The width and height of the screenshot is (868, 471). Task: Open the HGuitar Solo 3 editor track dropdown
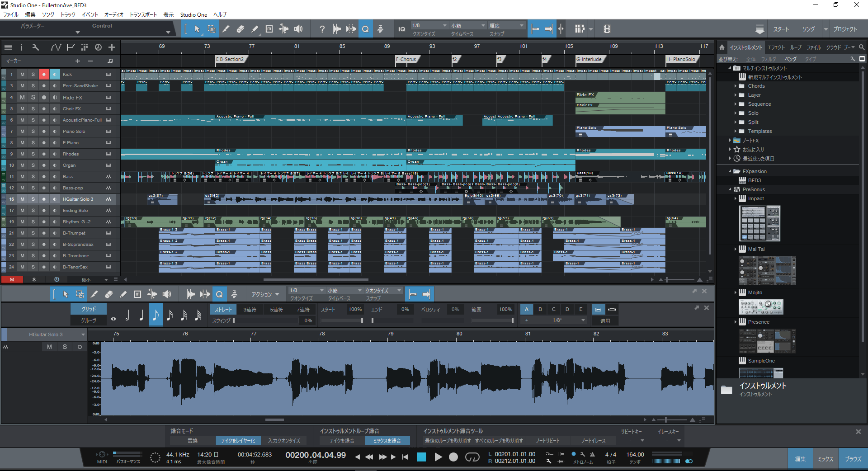pyautogui.click(x=83, y=334)
